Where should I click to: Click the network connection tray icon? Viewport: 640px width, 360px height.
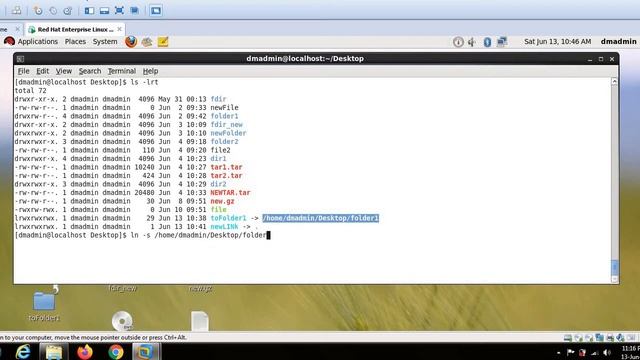[x=502, y=42]
